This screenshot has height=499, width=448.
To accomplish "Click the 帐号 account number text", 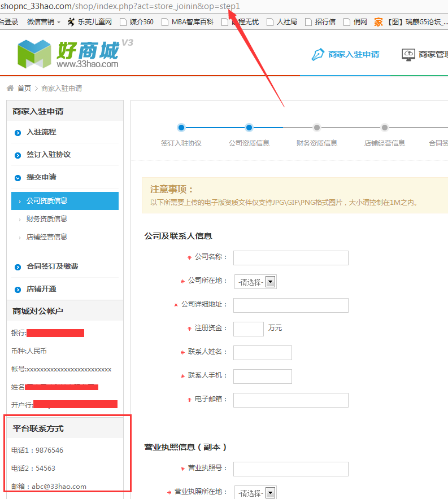I will point(61,369).
